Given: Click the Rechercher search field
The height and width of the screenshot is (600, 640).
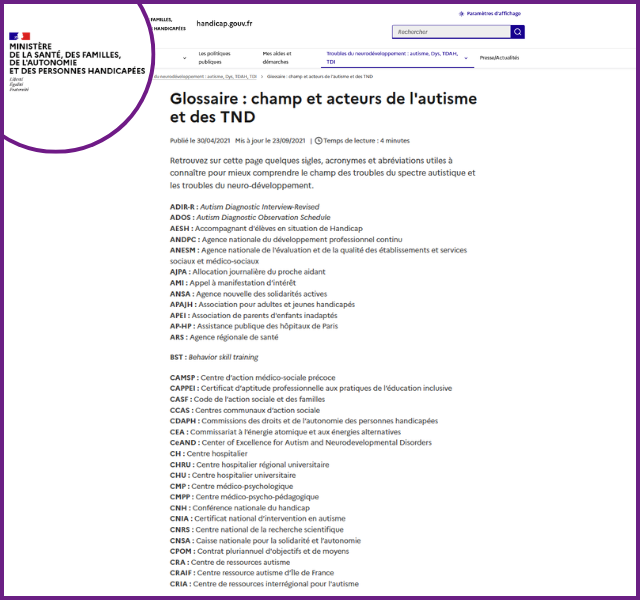Looking at the screenshot, I should (451, 32).
